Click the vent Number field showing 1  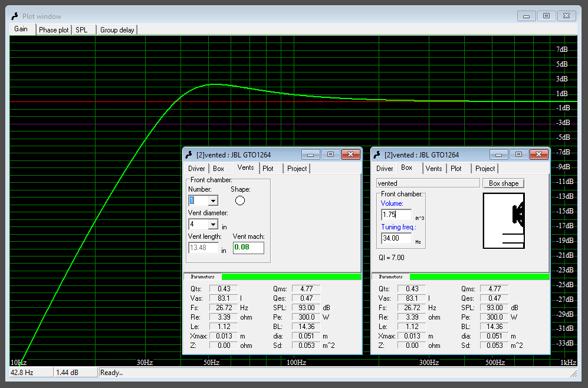(198, 200)
